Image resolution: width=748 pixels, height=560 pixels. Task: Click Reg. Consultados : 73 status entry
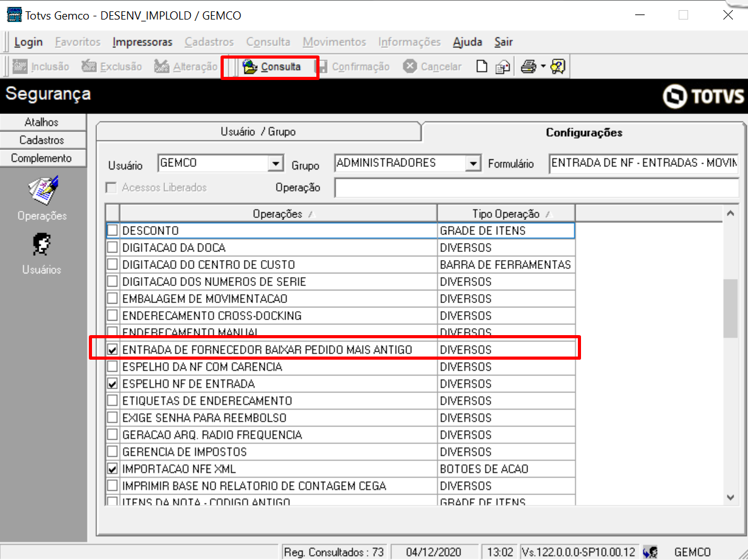pos(334,552)
